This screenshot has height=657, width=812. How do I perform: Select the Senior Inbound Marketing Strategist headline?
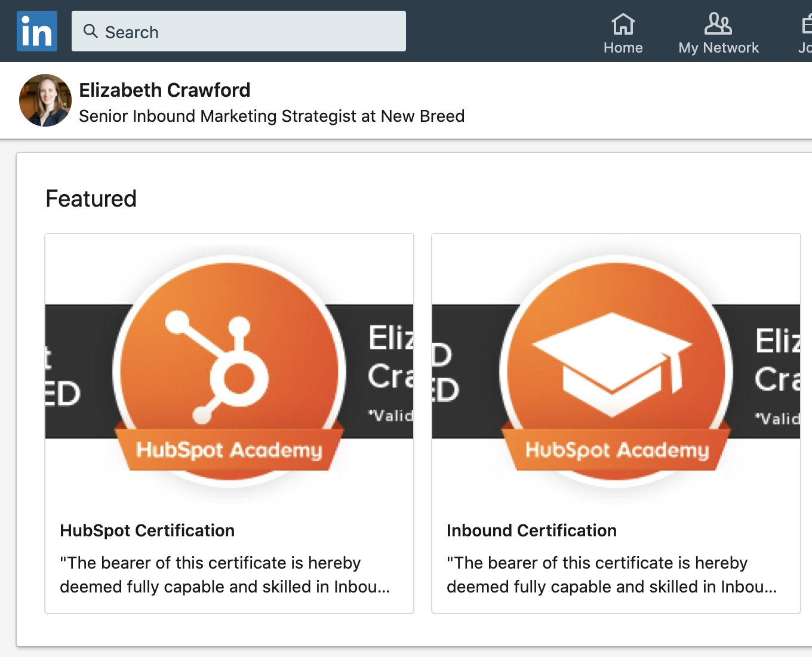coord(272,116)
